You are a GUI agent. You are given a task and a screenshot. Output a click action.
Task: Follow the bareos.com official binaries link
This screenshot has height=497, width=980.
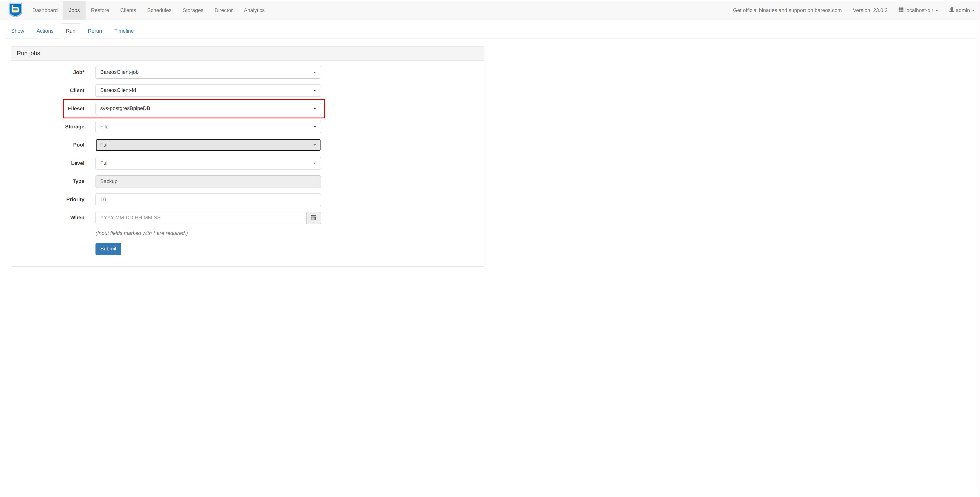(787, 10)
